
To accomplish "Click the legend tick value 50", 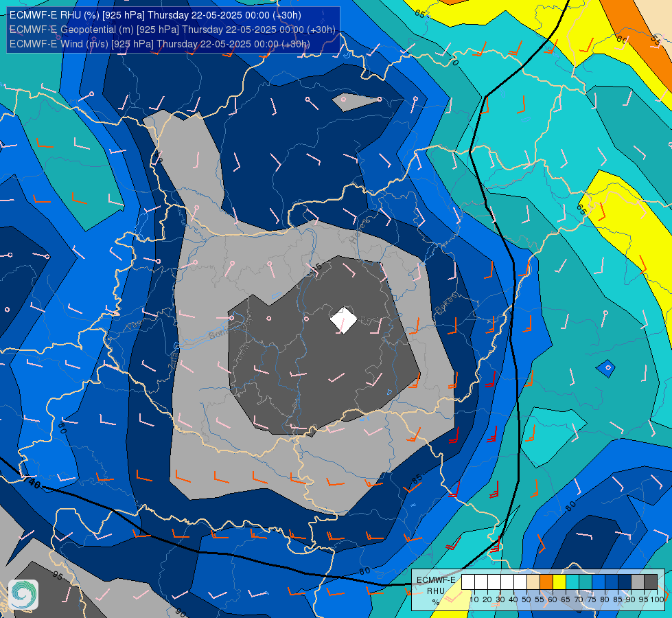I will (x=526, y=599).
